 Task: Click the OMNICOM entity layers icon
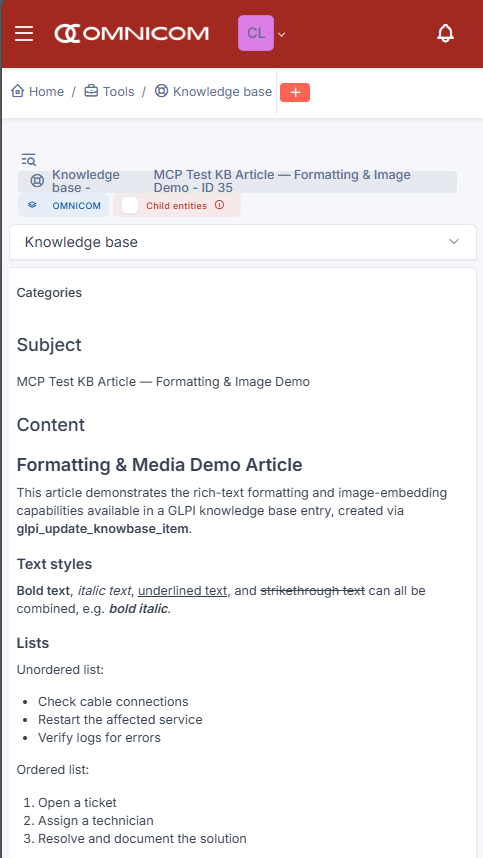(32, 205)
